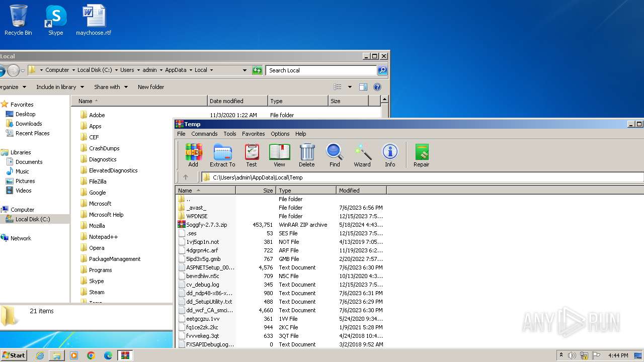644x362 pixels.
Task: Open Explorer help icon
Action: [x=377, y=87]
